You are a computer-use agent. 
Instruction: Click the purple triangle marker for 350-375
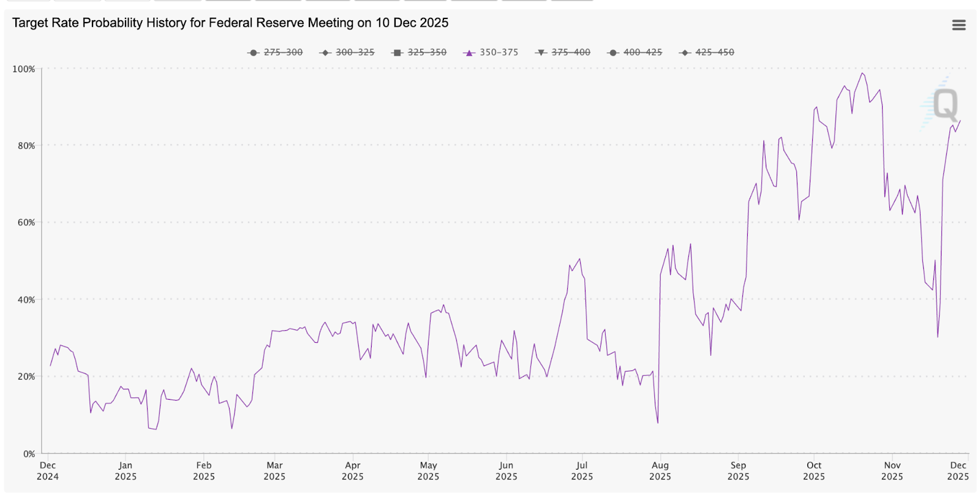click(x=469, y=53)
